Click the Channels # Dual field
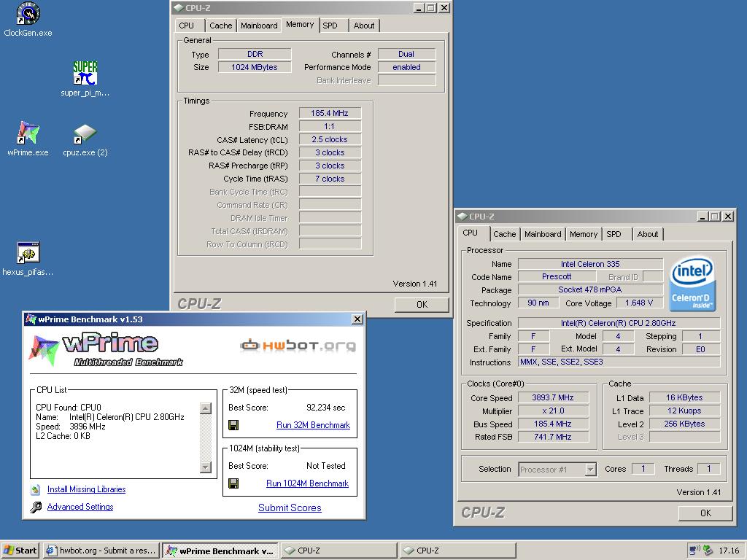The width and height of the screenshot is (747, 560). 406,54
